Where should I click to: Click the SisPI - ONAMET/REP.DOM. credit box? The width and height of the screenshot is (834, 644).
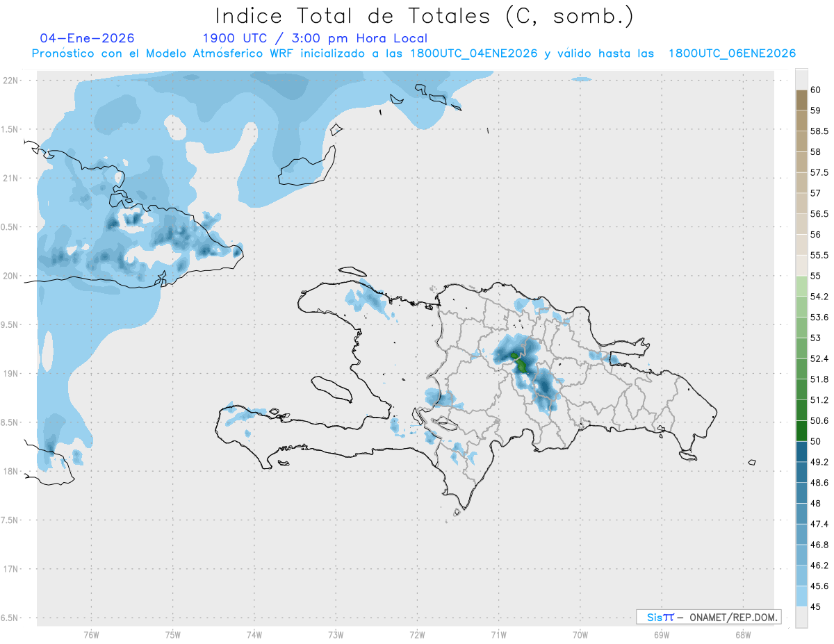coord(708,617)
